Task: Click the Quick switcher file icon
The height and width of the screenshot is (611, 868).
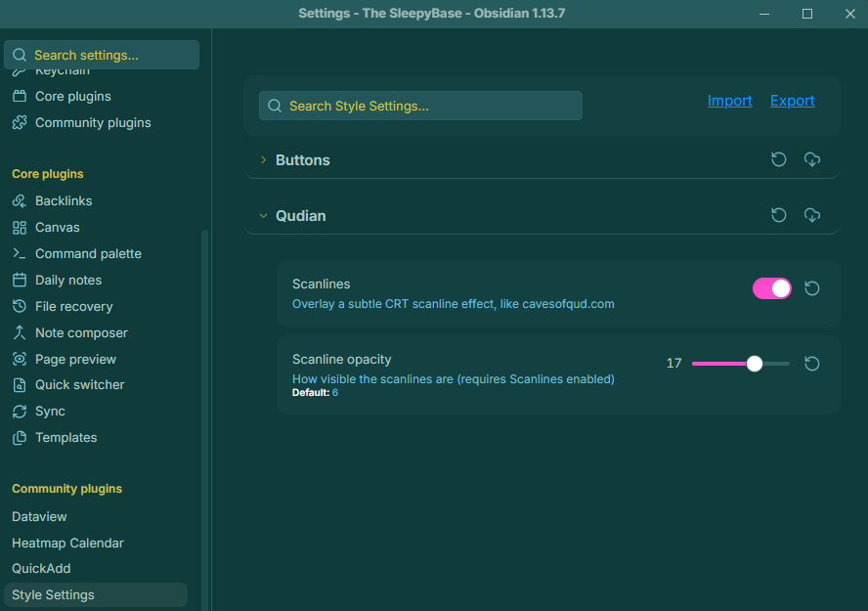Action: (20, 384)
